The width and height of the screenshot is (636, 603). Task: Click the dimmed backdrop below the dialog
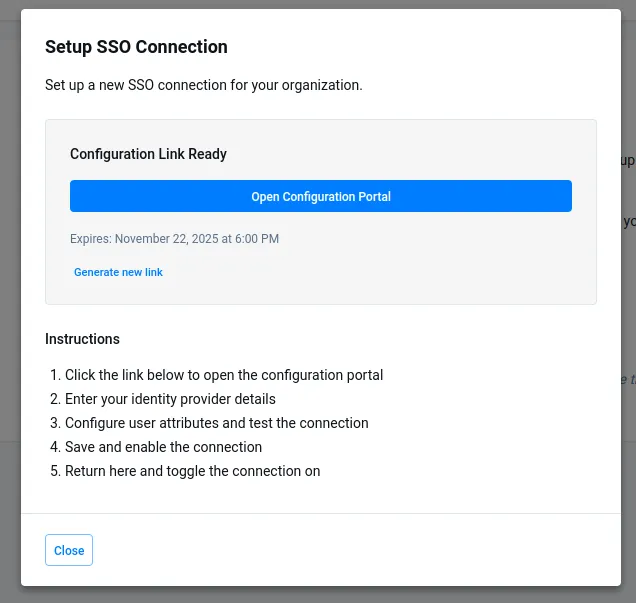point(320,595)
